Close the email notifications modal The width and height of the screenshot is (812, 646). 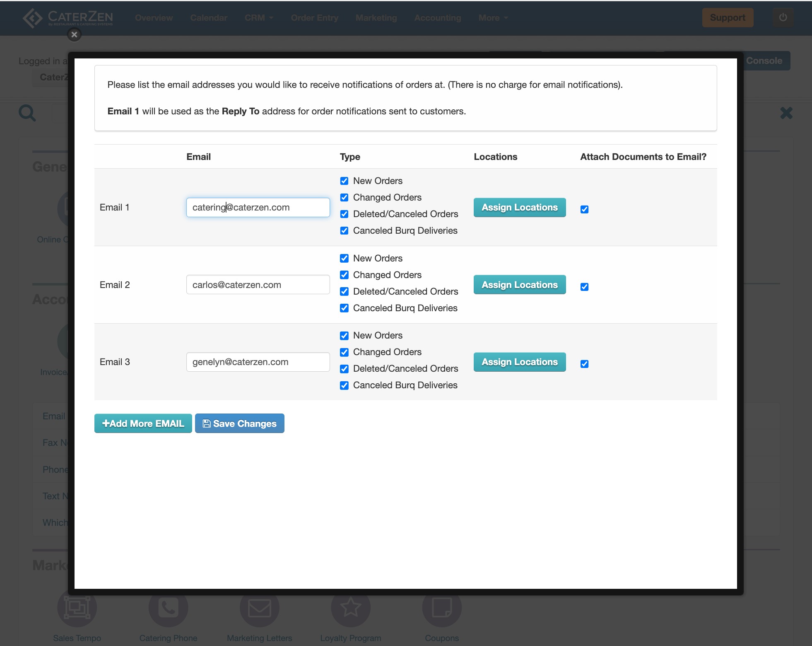click(74, 35)
